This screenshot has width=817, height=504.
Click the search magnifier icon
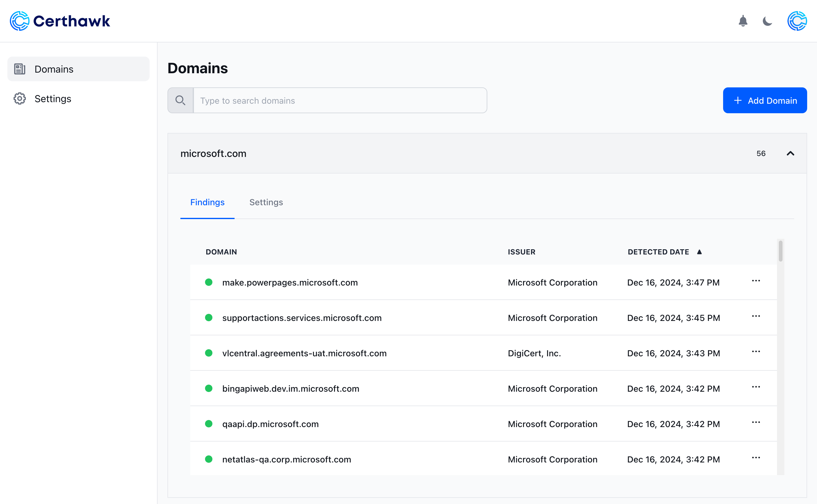pyautogui.click(x=180, y=100)
